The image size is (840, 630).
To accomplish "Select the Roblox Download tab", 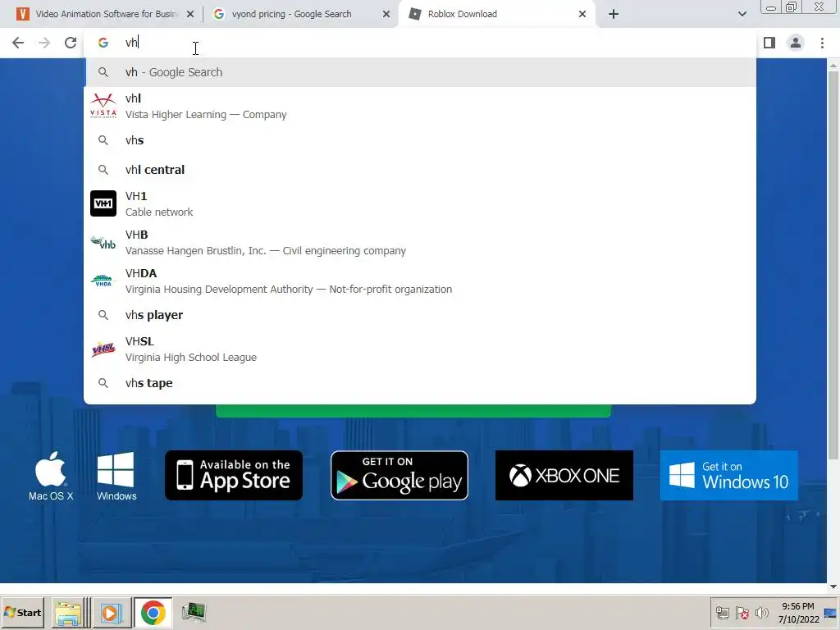I will point(496,15).
